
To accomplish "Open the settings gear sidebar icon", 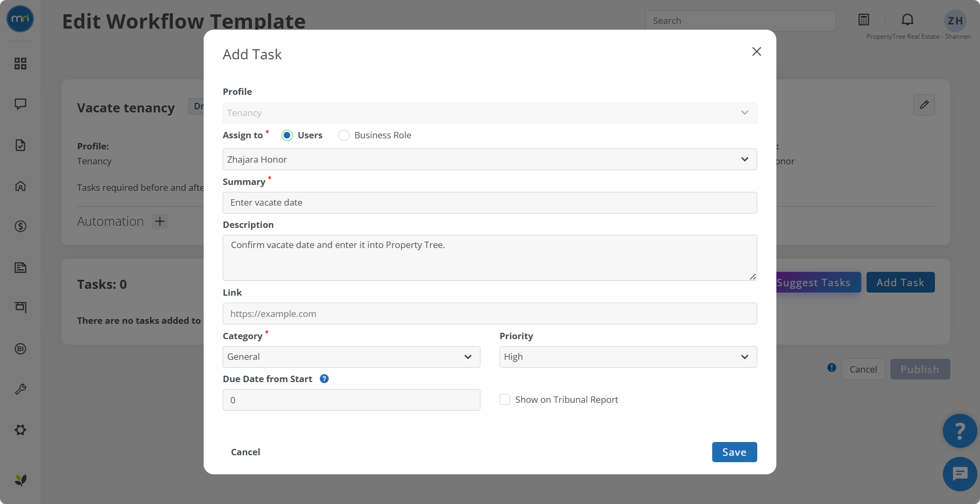I will click(x=20, y=430).
